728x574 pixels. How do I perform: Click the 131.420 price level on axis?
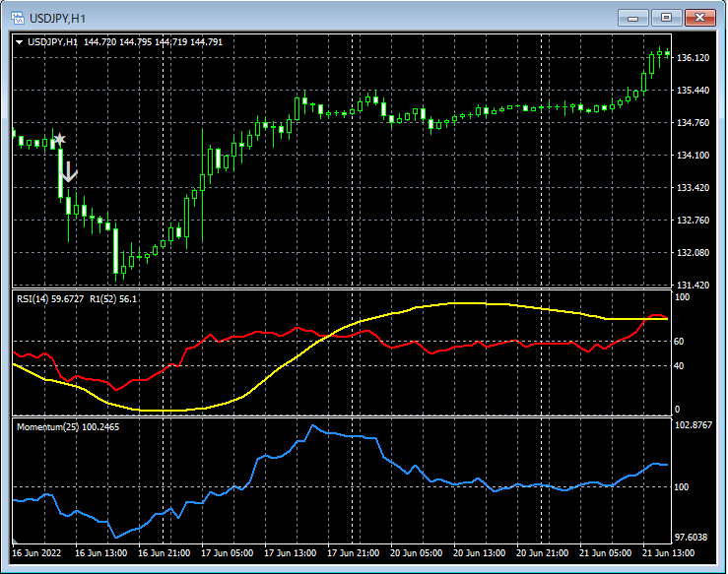[x=695, y=285]
